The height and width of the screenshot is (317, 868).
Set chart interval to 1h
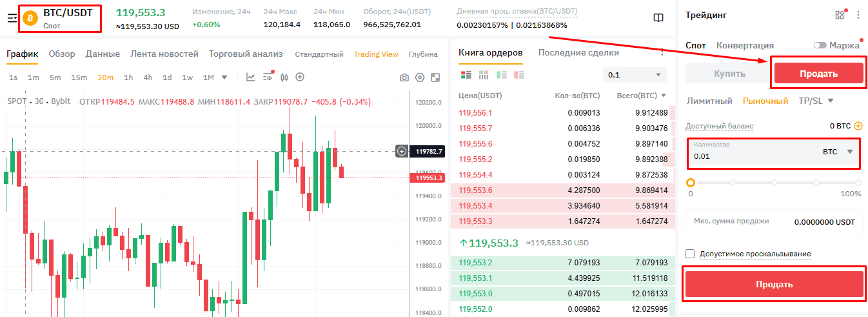pos(128,77)
